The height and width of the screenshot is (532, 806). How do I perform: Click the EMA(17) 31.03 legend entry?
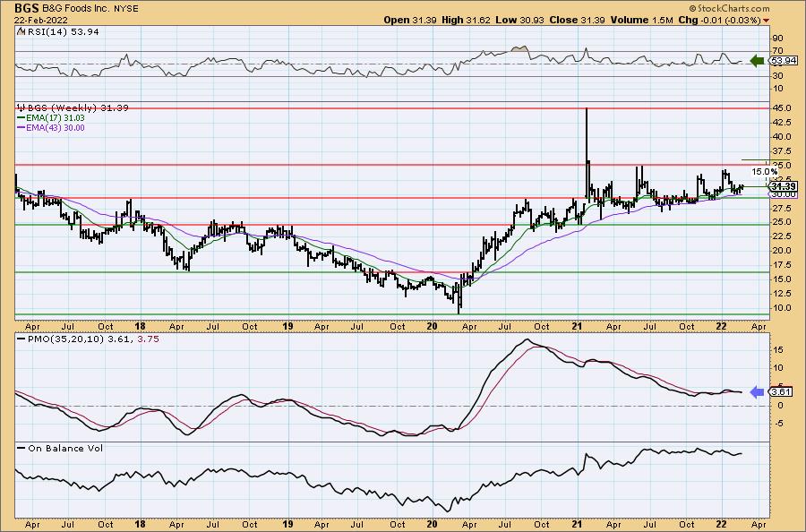tap(51, 117)
